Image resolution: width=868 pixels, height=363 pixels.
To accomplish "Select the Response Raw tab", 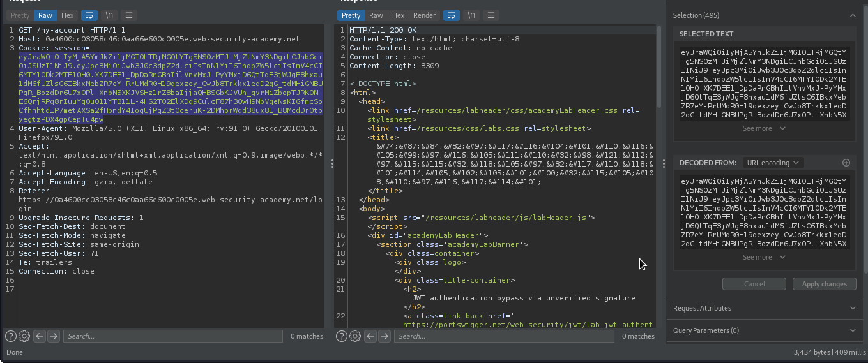I will click(x=376, y=15).
